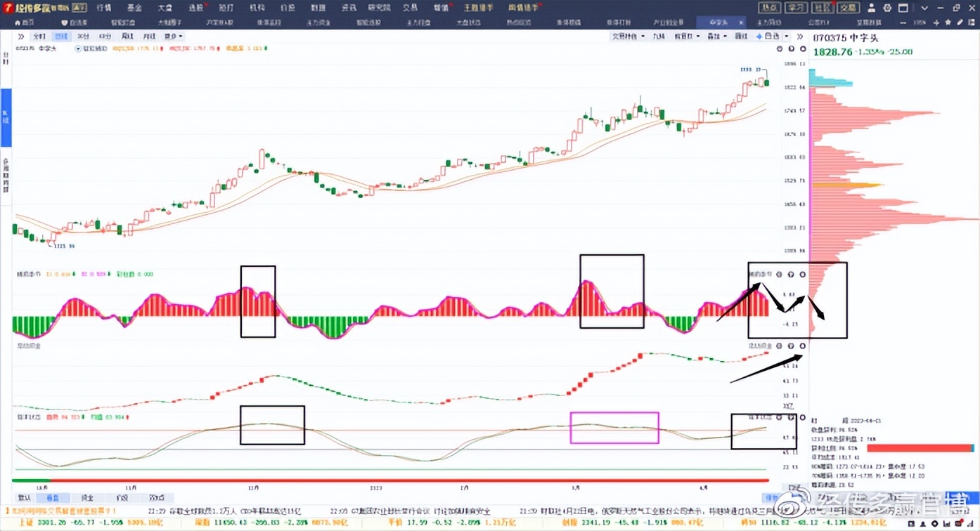Expand the 更多 period dropdown
The image size is (980, 531).
tap(172, 36)
